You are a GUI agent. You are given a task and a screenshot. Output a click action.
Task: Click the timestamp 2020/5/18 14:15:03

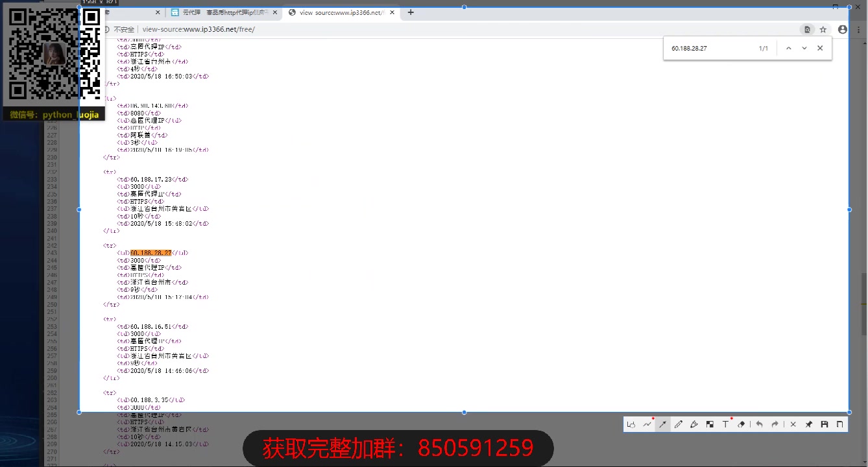(x=162, y=444)
